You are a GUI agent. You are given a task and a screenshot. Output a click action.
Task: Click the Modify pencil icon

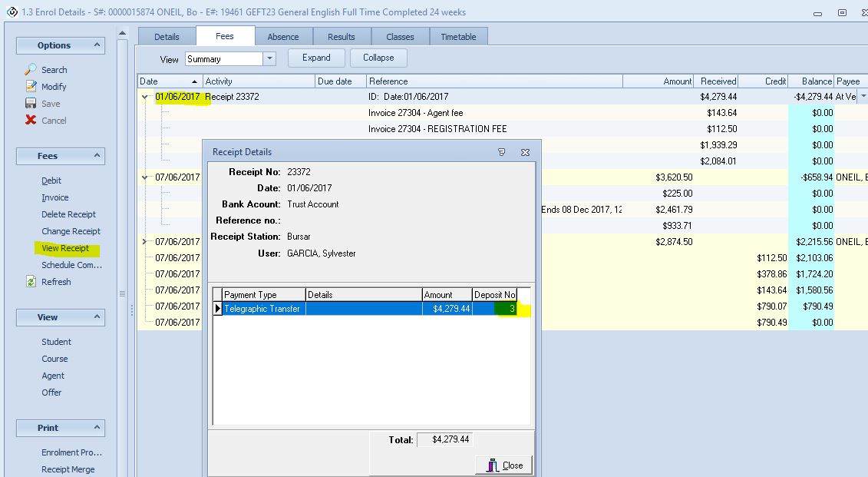(31, 87)
